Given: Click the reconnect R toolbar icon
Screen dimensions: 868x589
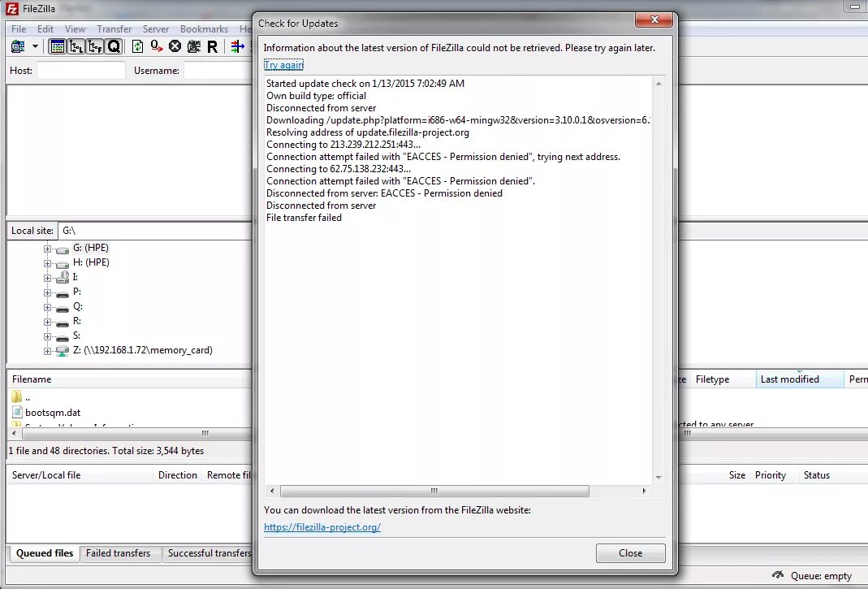Looking at the screenshot, I should [x=212, y=46].
